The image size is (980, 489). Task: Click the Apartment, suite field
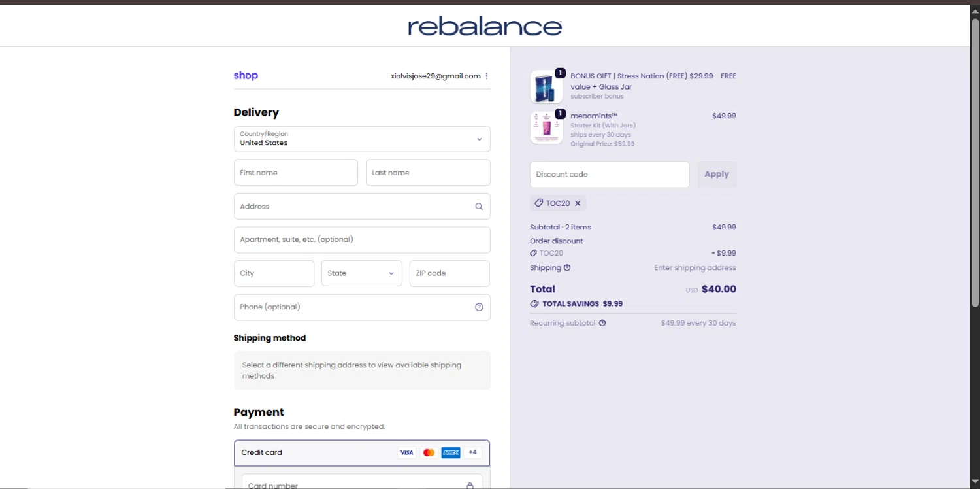click(362, 240)
